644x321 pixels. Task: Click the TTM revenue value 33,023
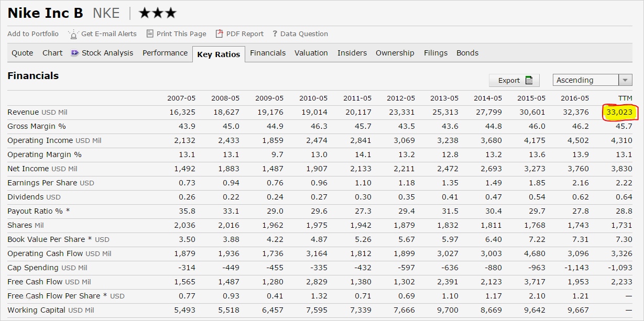coord(619,112)
